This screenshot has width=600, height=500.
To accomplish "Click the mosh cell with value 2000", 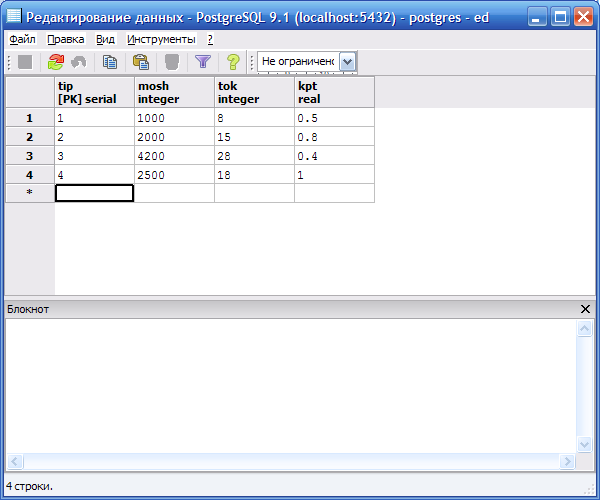I will (x=174, y=137).
